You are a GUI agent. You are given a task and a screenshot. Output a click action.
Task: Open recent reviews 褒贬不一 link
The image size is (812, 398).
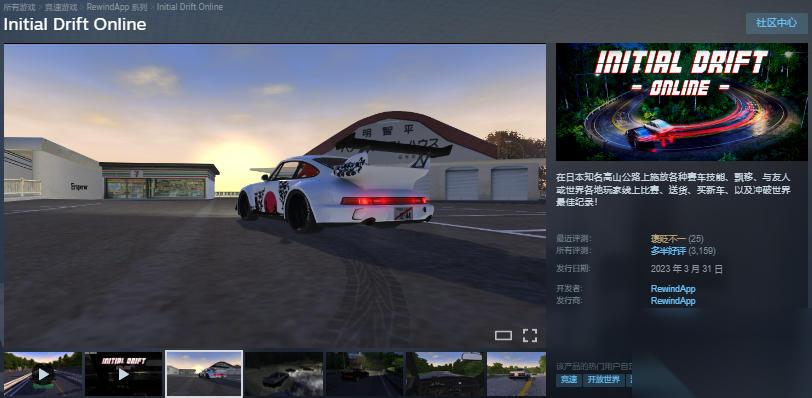click(x=668, y=239)
